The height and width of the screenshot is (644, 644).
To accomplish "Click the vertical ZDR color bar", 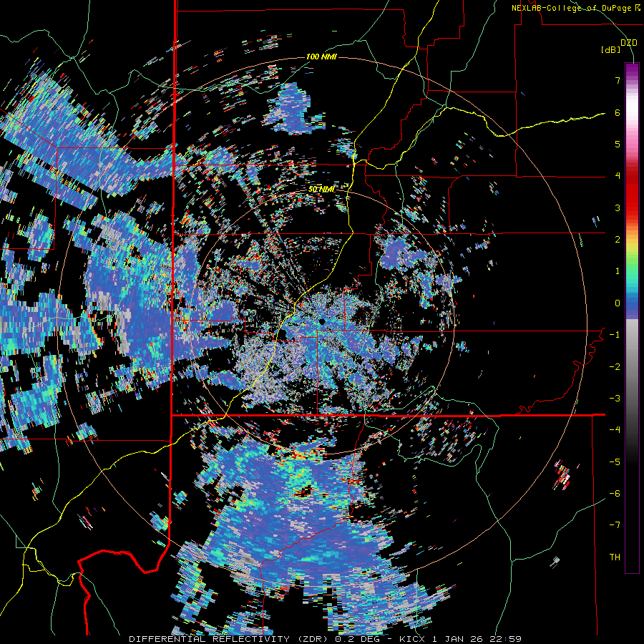I will (632, 318).
